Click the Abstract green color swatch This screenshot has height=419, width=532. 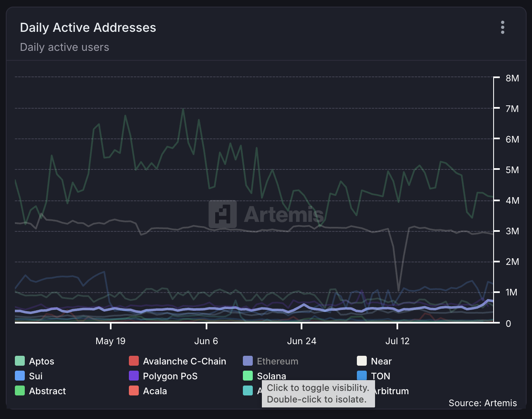click(20, 390)
